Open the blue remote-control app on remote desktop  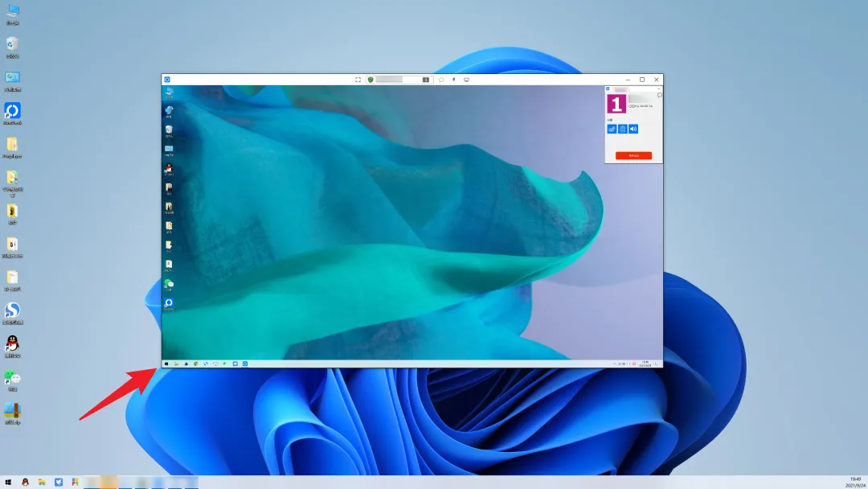pyautogui.click(x=169, y=303)
